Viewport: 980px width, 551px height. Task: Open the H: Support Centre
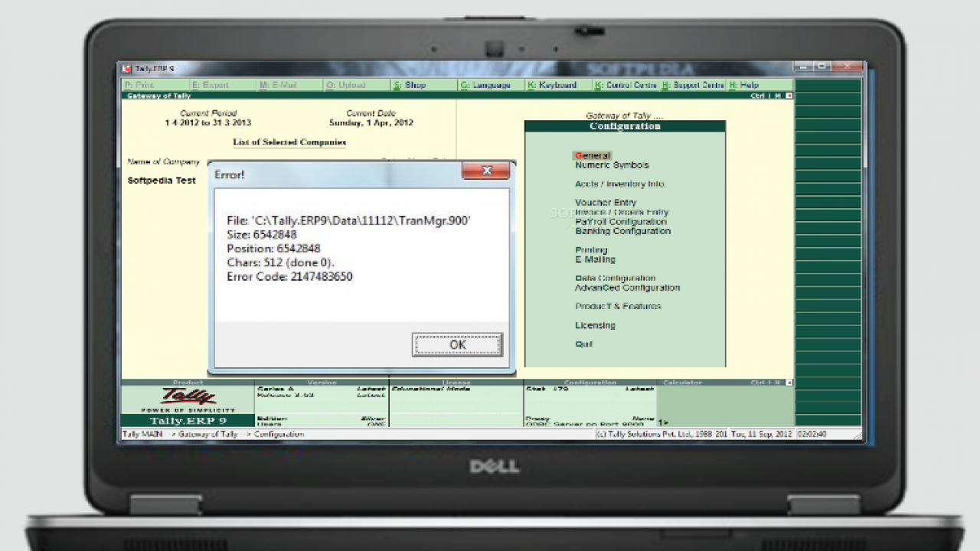693,85
